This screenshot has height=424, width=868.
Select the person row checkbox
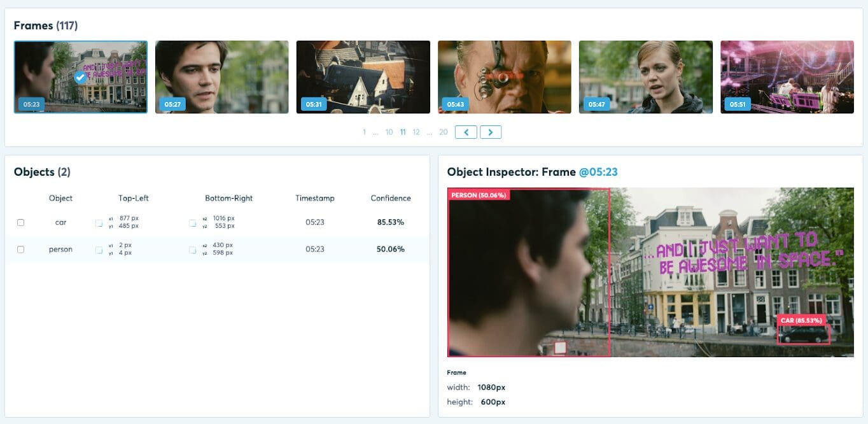click(20, 250)
